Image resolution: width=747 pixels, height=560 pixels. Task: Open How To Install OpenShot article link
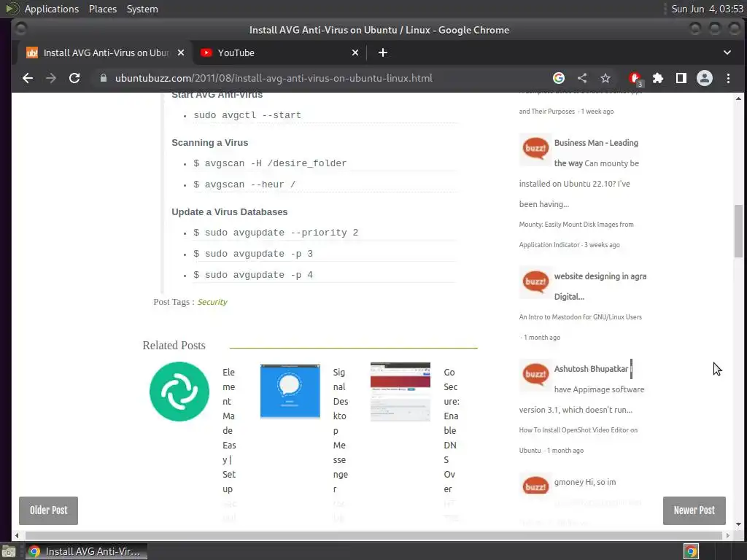point(578,440)
